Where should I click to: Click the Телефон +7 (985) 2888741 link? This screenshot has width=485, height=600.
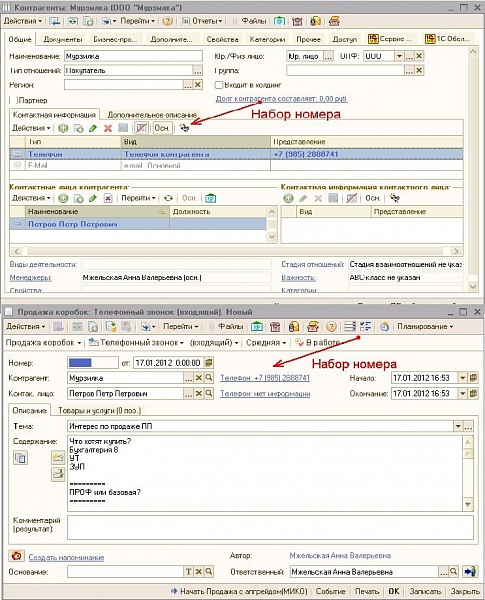[265, 378]
